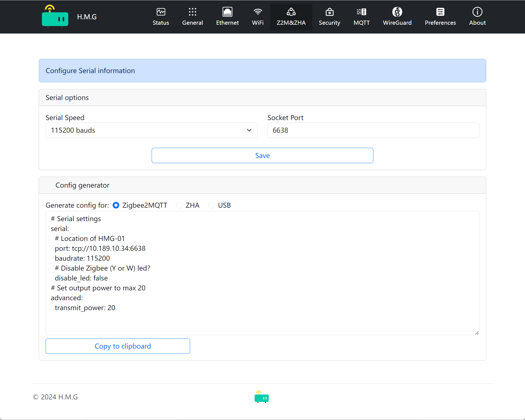Choose the USB config radio button
The width and height of the screenshot is (525, 420).
click(x=211, y=205)
